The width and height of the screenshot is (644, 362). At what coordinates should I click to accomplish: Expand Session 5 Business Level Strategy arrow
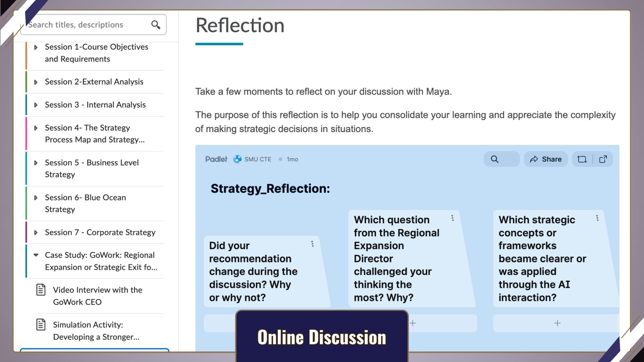pos(36,163)
